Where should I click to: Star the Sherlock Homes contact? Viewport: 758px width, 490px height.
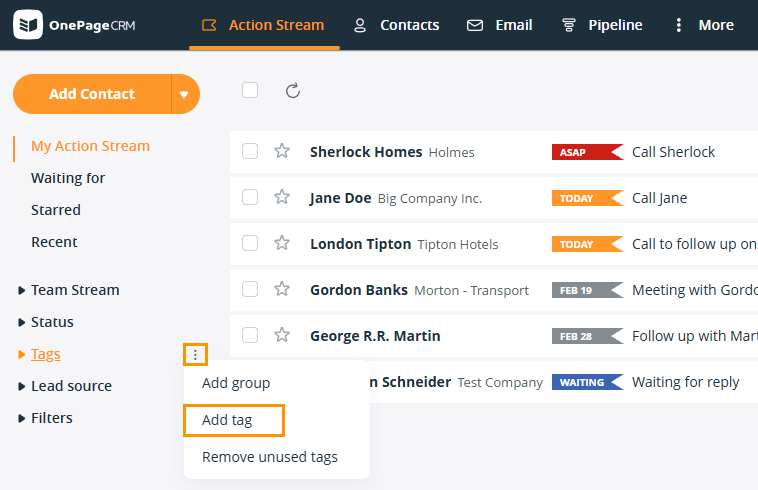[x=282, y=151]
